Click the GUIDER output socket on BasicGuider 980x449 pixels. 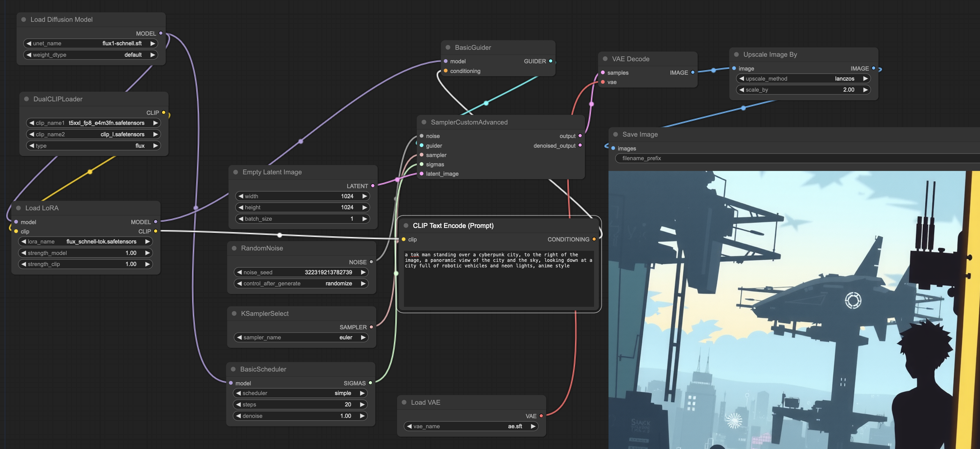(550, 61)
